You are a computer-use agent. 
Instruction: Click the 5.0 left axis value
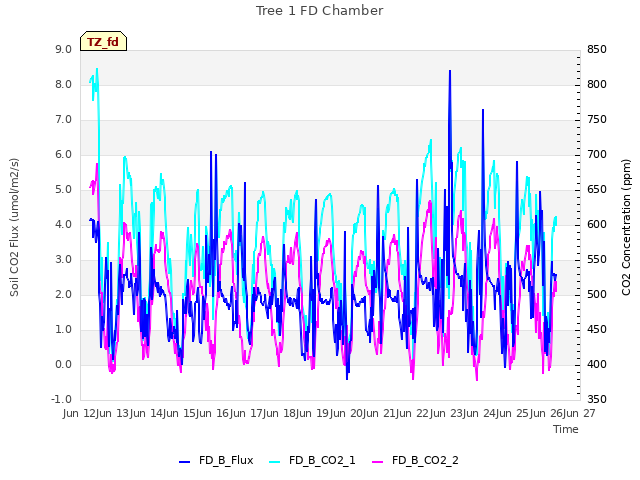(63, 190)
